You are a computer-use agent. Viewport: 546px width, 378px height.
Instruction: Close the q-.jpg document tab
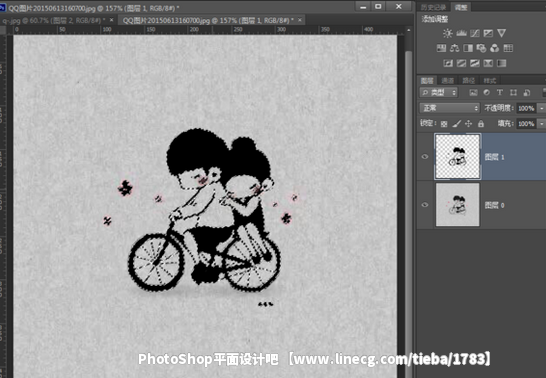[x=111, y=20]
